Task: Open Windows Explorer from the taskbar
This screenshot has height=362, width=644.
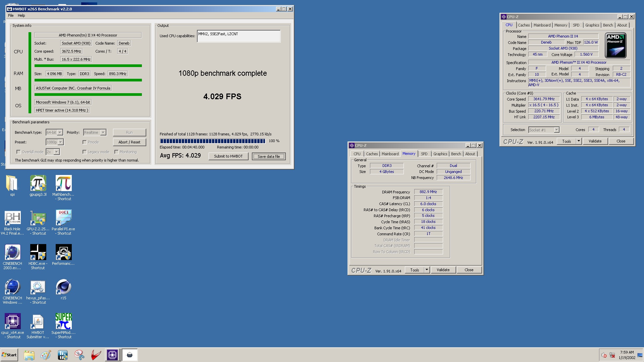Action: click(x=29, y=355)
